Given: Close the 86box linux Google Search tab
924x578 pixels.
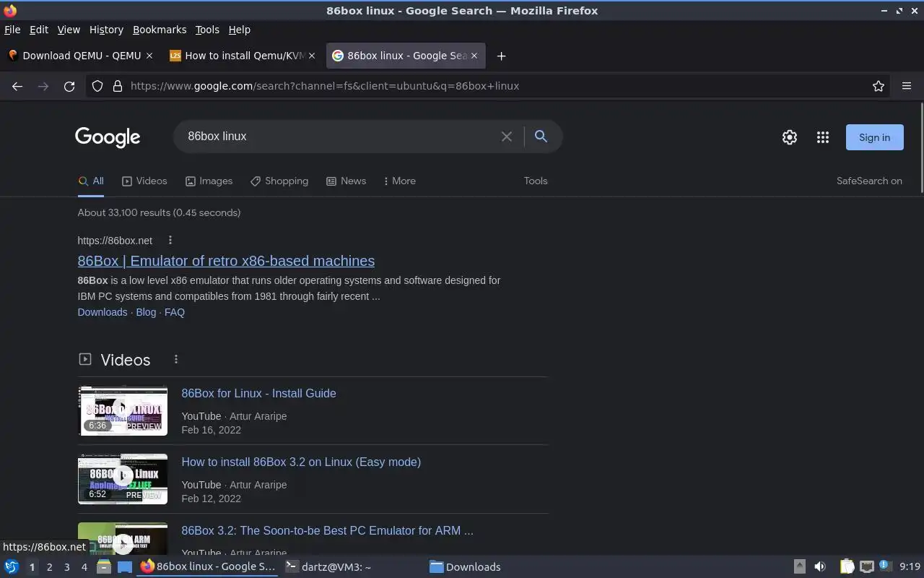Looking at the screenshot, I should [474, 56].
